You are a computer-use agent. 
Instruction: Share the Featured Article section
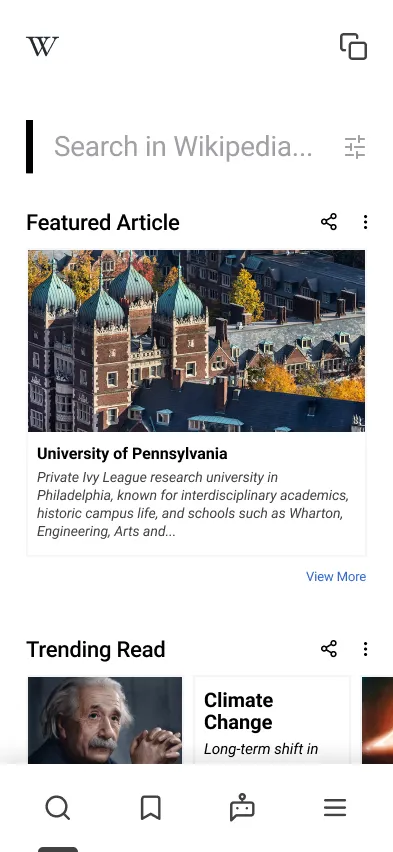329,222
